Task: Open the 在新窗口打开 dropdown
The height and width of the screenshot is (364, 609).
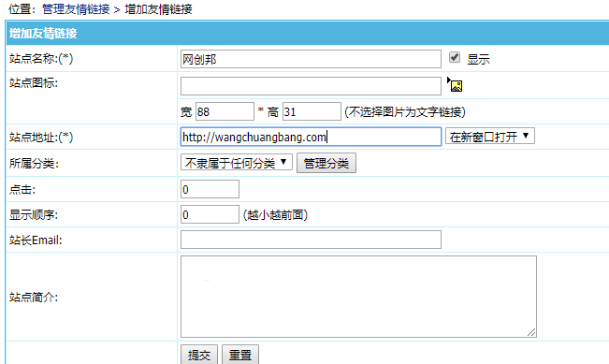Action: point(490,136)
